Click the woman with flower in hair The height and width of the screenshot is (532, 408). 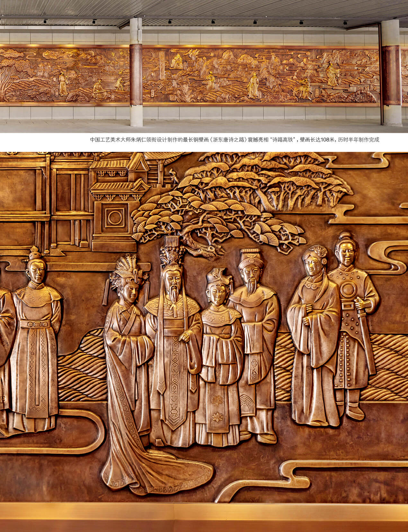pos(313,338)
